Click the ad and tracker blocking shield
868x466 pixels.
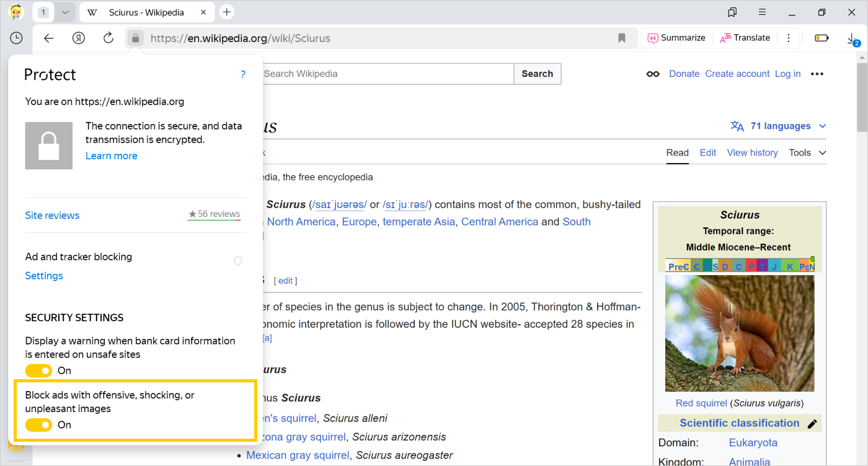238,261
